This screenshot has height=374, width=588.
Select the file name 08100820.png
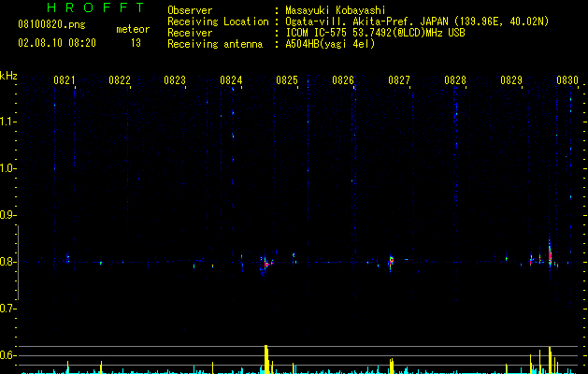51,24
